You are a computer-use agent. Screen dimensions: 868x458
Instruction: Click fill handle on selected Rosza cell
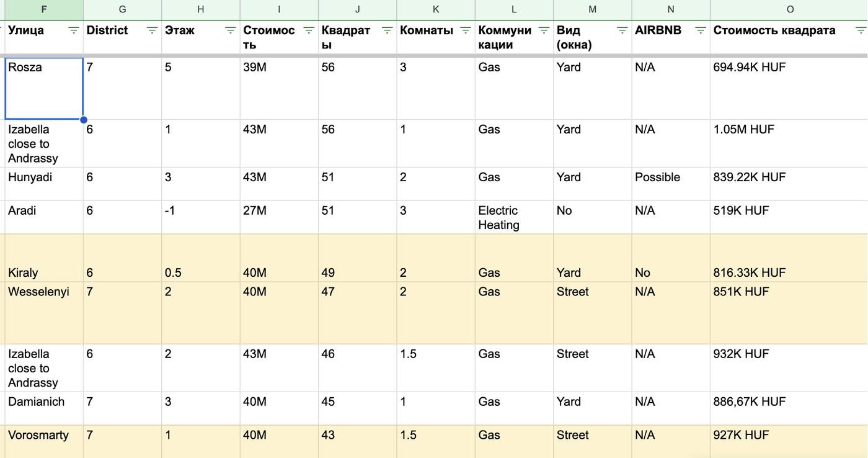click(83, 120)
